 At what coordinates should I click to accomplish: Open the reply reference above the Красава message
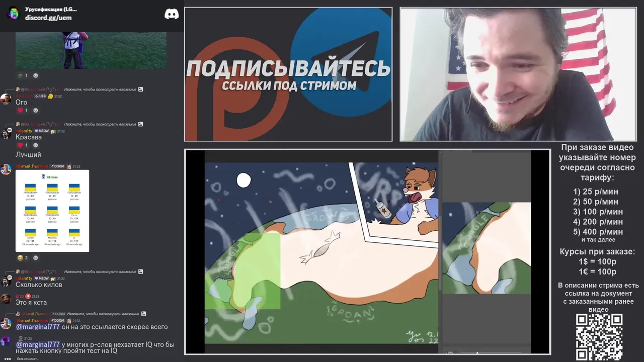coord(78,124)
